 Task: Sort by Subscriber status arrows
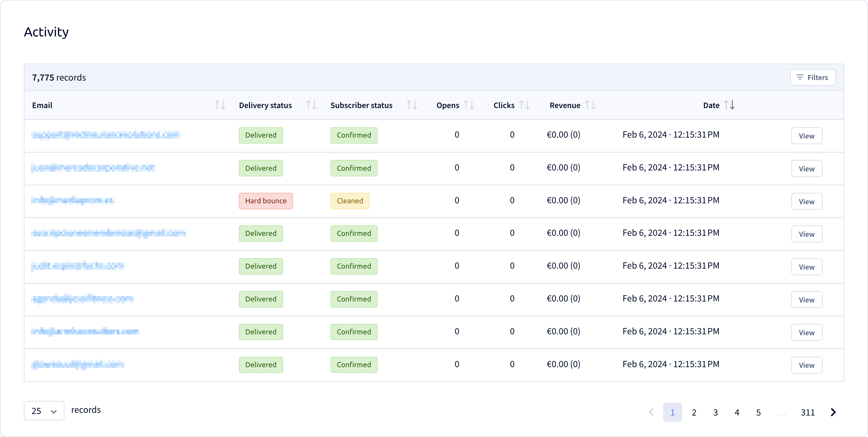point(412,105)
